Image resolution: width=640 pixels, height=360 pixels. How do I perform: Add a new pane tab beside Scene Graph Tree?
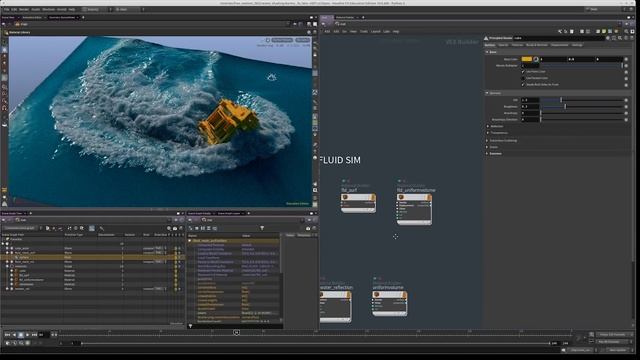pyautogui.click(x=31, y=213)
